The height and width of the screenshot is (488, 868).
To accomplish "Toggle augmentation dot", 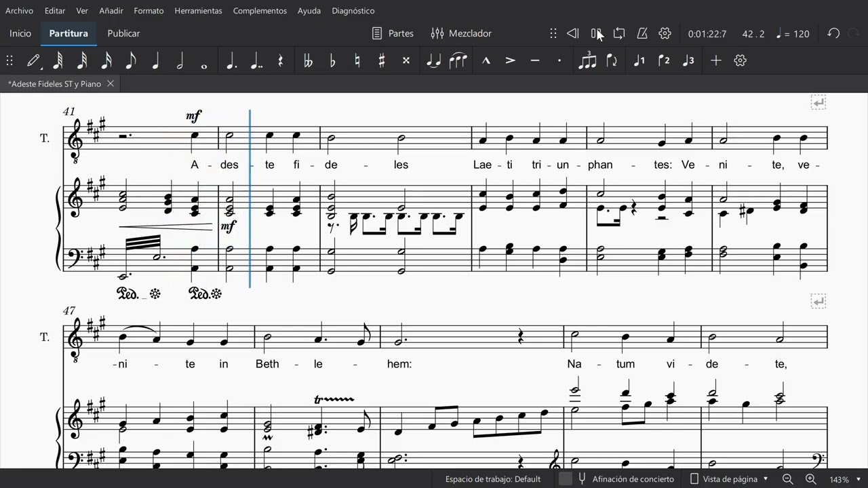I will coord(231,60).
